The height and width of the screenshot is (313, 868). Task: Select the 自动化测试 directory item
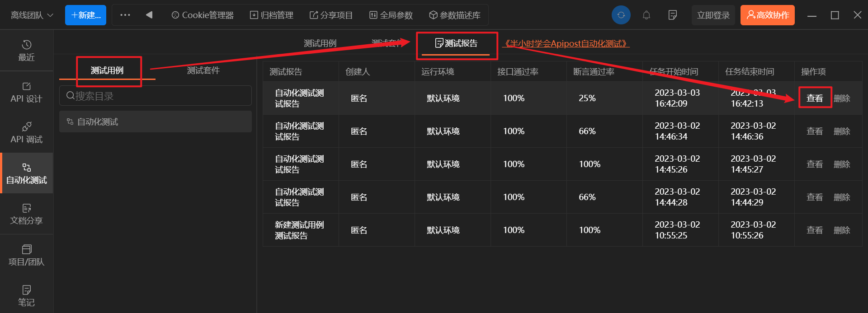click(x=156, y=122)
